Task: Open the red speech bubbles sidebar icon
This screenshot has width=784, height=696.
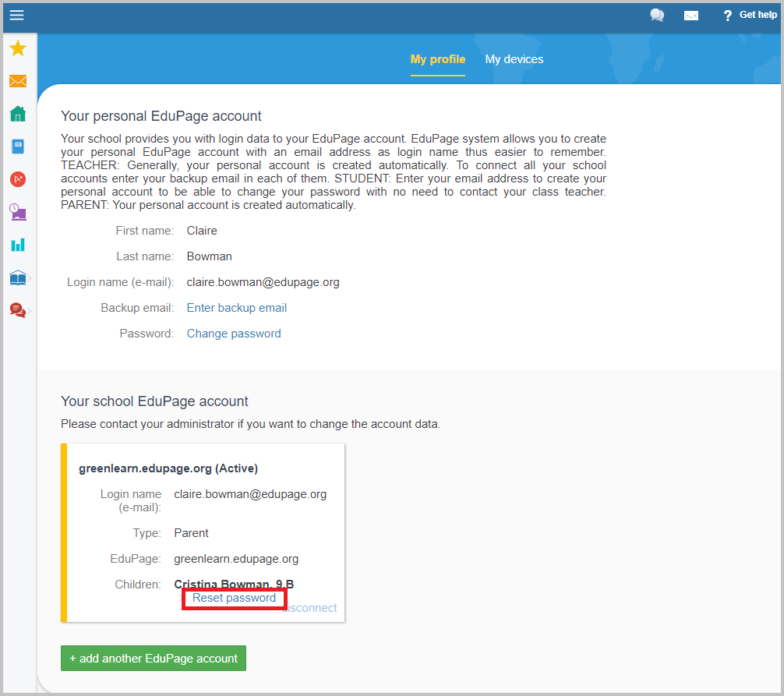Action: (x=17, y=310)
